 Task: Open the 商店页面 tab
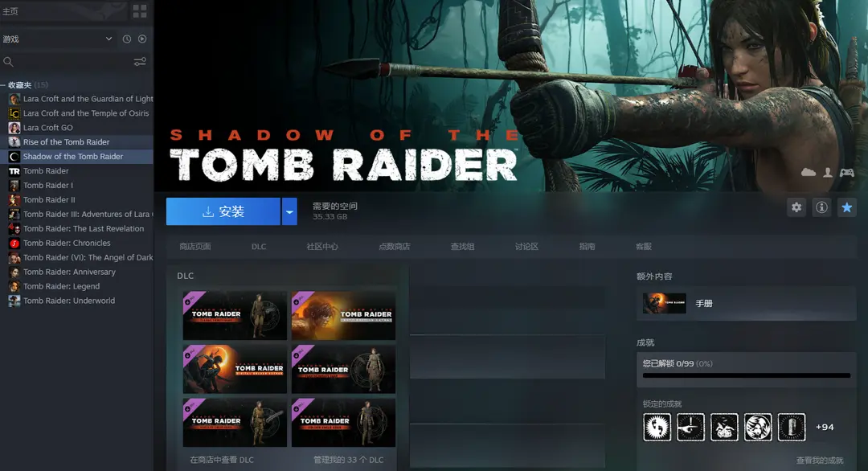(194, 246)
